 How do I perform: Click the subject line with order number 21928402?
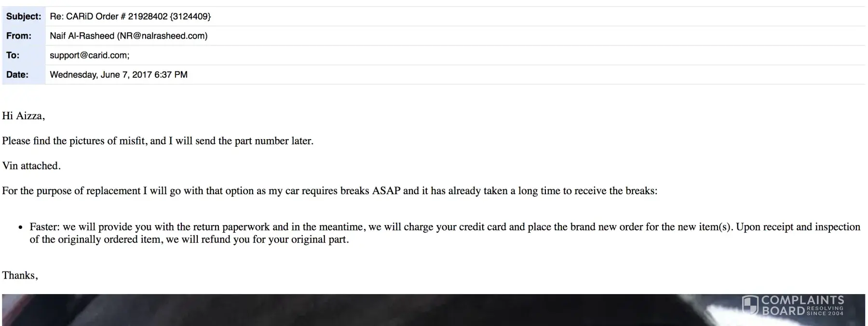130,16
